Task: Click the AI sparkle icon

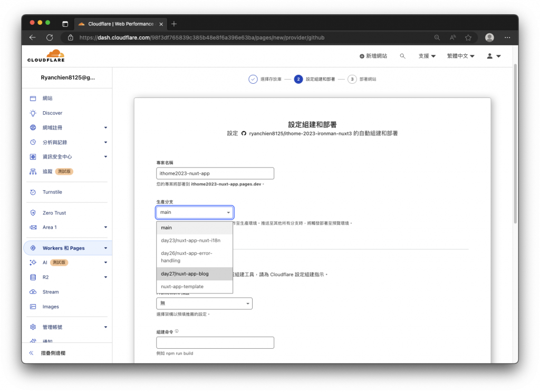Action: (33, 262)
